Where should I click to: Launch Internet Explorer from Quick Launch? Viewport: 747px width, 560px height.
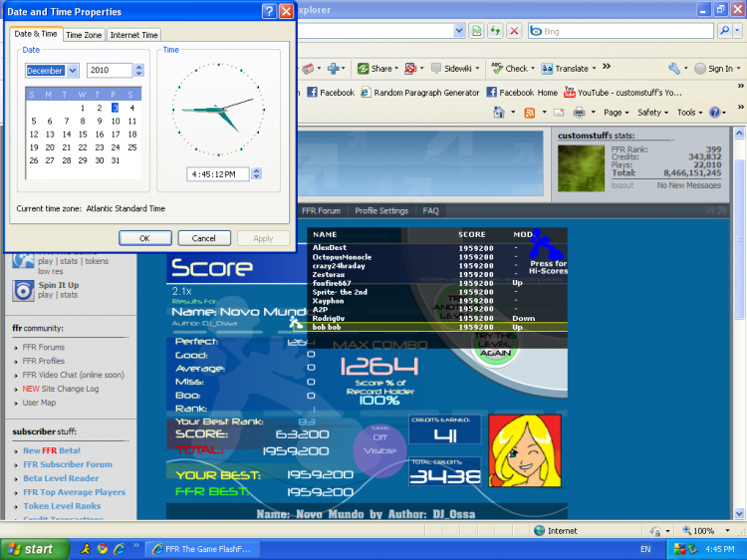(118, 549)
